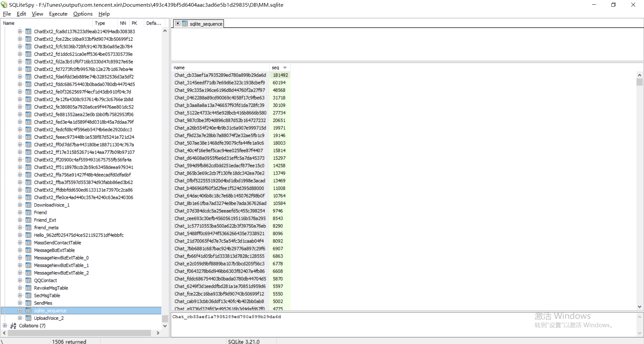644x344 pixels.
Task: Click the table icon beside friend_meta
Action: click(29, 227)
